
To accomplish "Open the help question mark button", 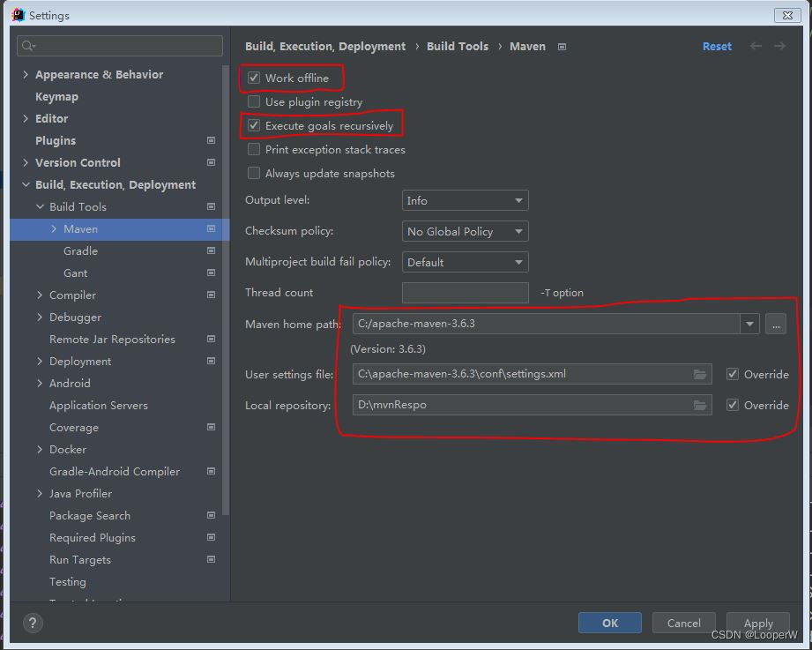I will coord(33,623).
